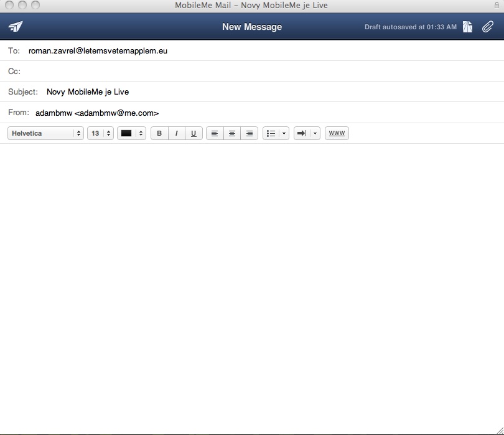Close the New Message window
Screen dimensions: 504x435
9,5
